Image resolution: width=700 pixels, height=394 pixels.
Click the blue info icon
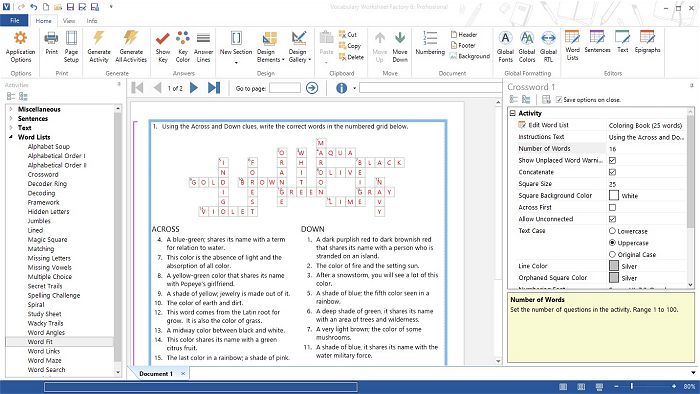(342, 88)
